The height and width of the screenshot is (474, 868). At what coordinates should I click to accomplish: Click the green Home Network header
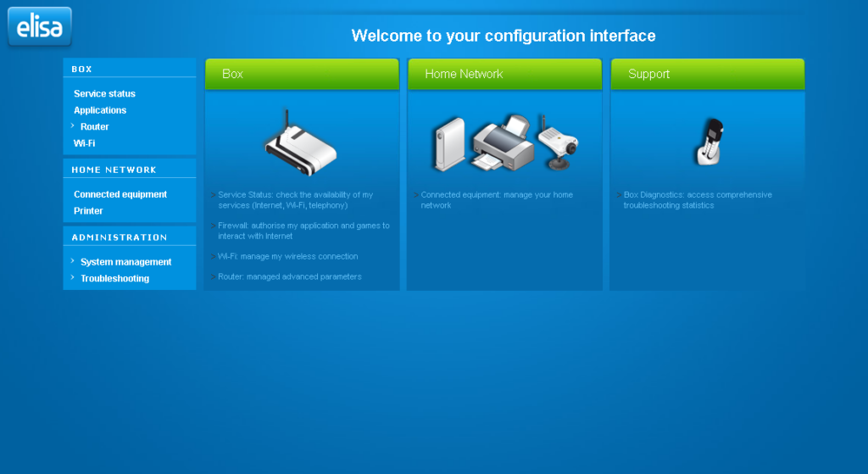tap(504, 75)
